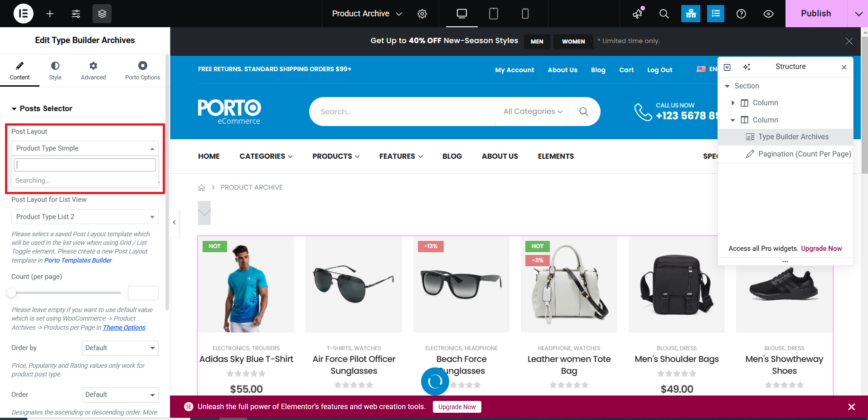
Task: Switch to the Advanced tab
Action: point(93,71)
